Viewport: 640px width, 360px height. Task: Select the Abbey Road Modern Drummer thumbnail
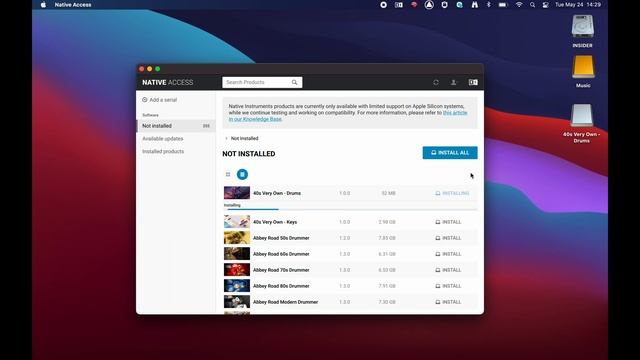237,302
